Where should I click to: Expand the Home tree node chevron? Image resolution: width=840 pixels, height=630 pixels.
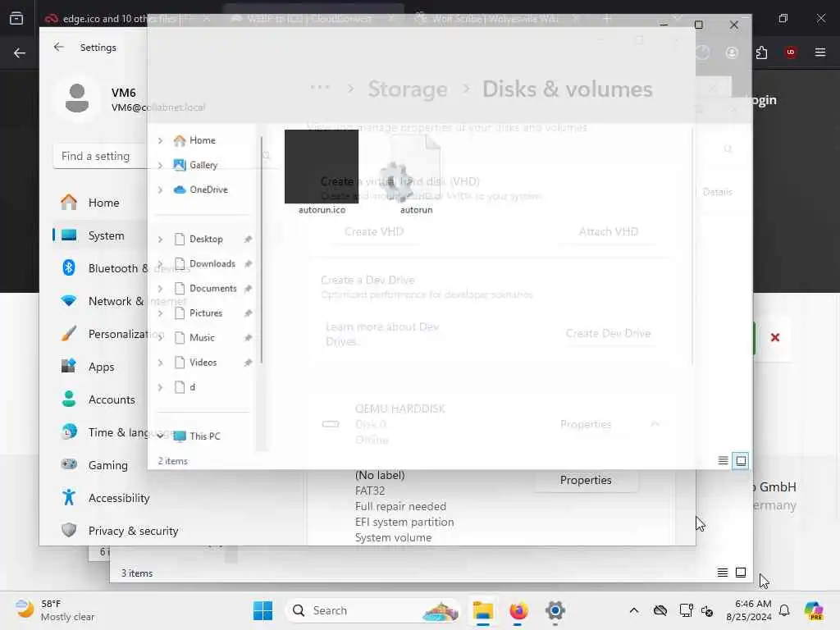pyautogui.click(x=160, y=140)
